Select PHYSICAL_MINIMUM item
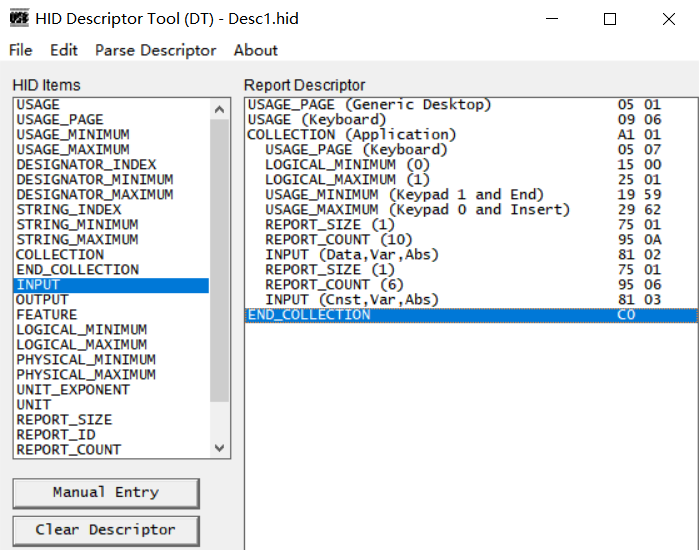699x550 pixels. tap(111, 360)
